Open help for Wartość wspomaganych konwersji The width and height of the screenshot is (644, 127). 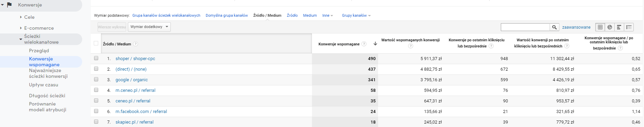coord(410,46)
